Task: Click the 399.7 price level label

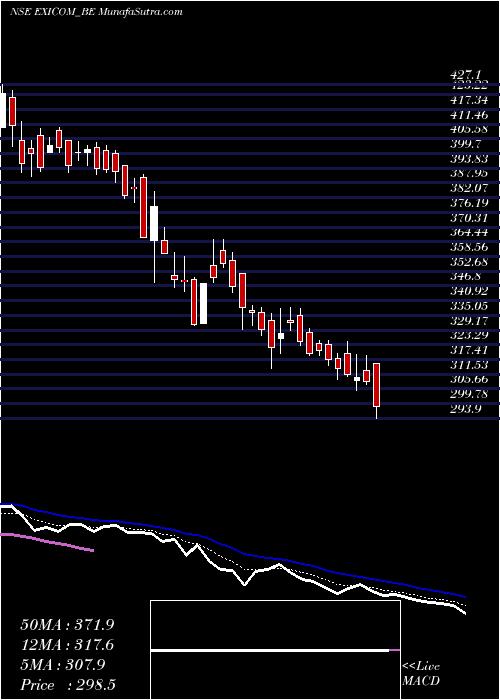Action: point(466,144)
